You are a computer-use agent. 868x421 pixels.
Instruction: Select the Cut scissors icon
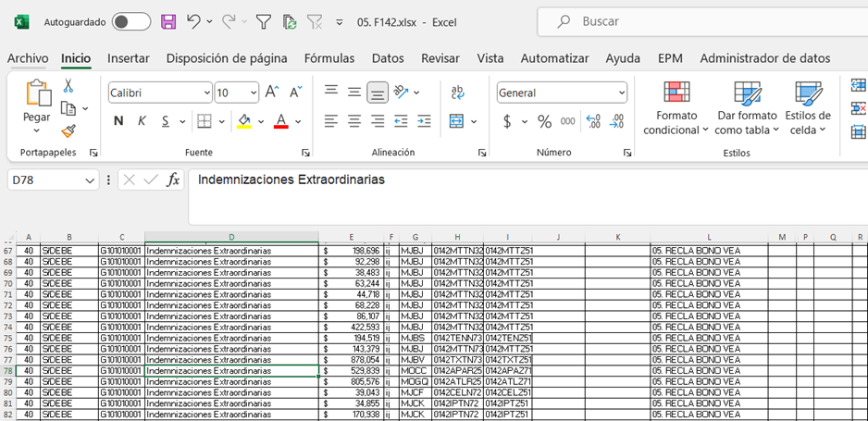(x=68, y=85)
